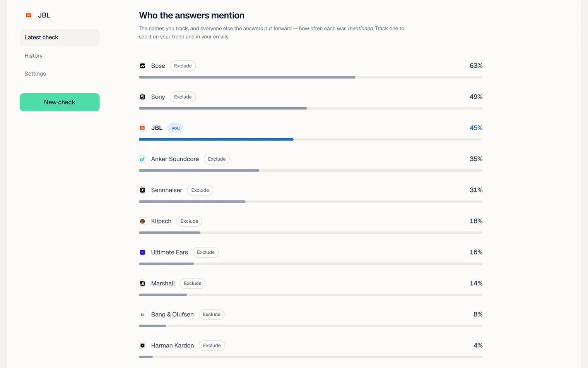
Task: Click the Ultimate Ears brand icon
Action: 142,252
